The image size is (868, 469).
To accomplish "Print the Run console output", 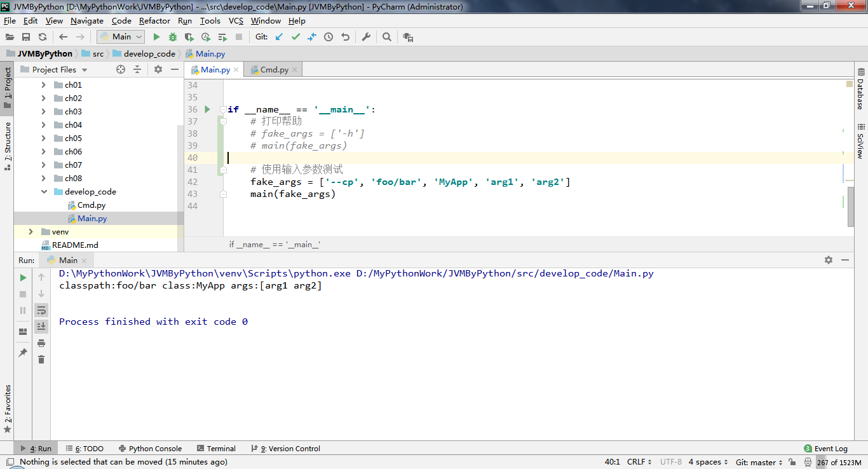I will click(41, 343).
